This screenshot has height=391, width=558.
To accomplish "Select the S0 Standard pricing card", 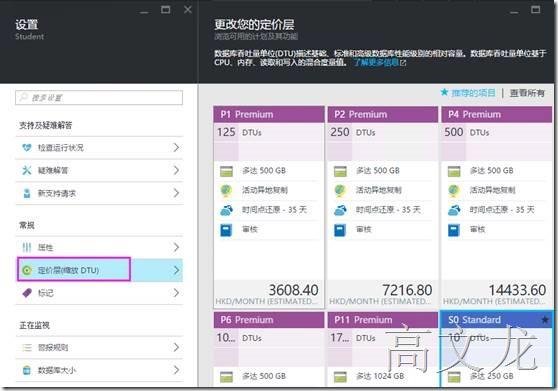I will click(x=496, y=349).
